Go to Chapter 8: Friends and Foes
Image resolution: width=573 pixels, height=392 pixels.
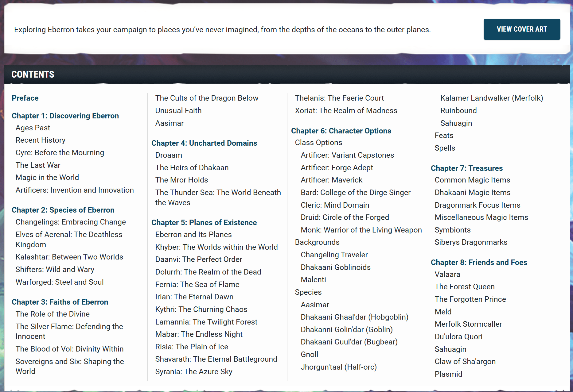coord(479,263)
